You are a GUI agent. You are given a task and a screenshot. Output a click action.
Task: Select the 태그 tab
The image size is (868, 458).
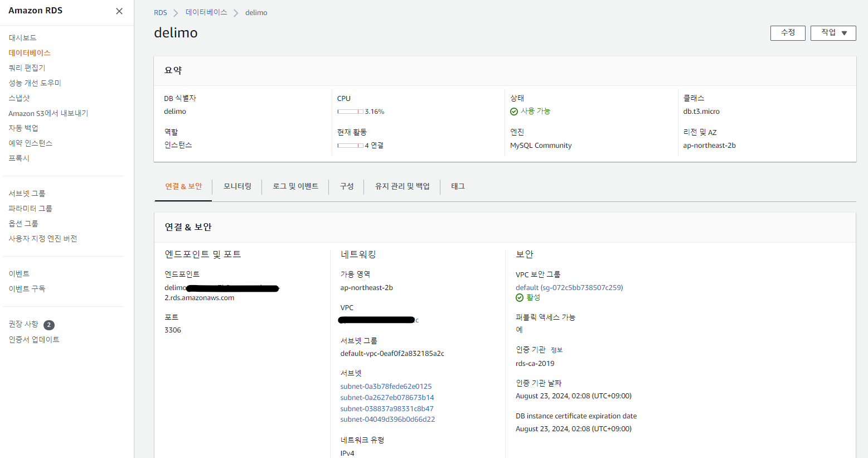[458, 186]
